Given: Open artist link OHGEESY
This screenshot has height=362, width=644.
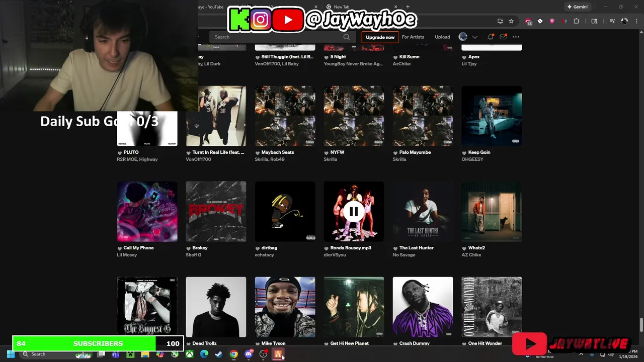Looking at the screenshot, I should [472, 159].
